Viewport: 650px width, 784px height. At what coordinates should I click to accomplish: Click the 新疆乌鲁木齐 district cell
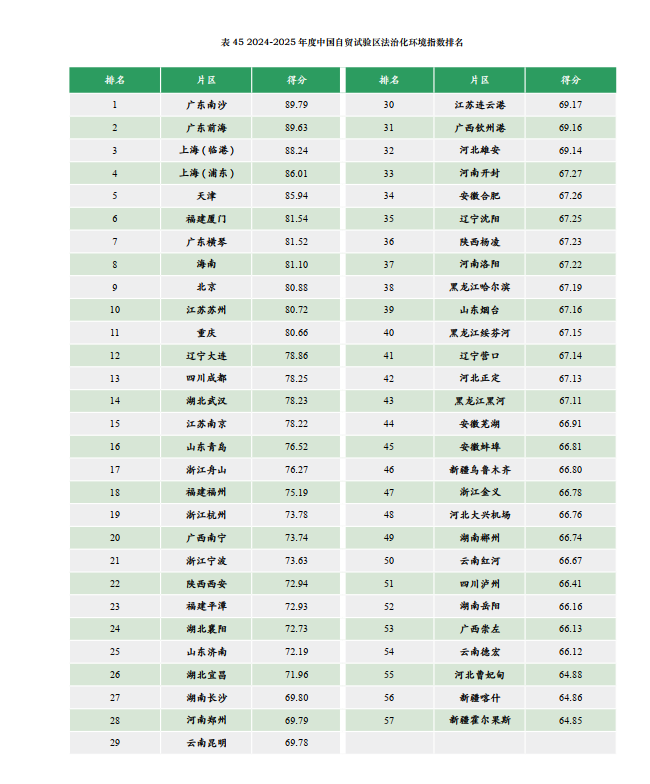[480, 469]
